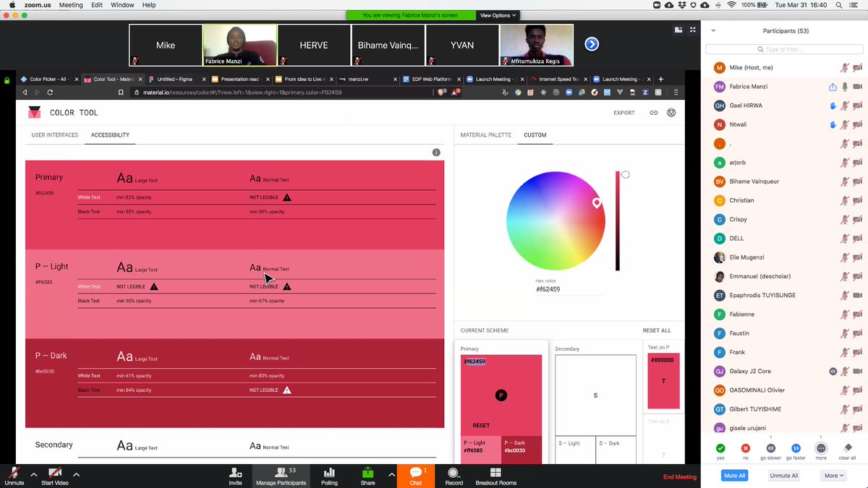Open the orange Chat button
The image size is (868, 488).
[415, 475]
